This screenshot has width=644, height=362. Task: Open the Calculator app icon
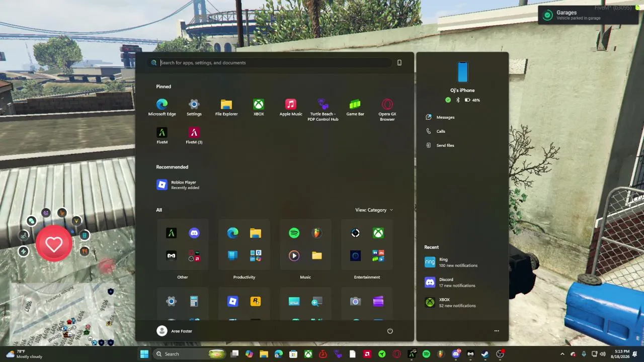(194, 301)
